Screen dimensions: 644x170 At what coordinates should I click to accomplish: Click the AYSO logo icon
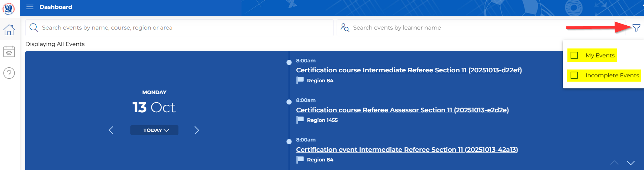(x=9, y=8)
